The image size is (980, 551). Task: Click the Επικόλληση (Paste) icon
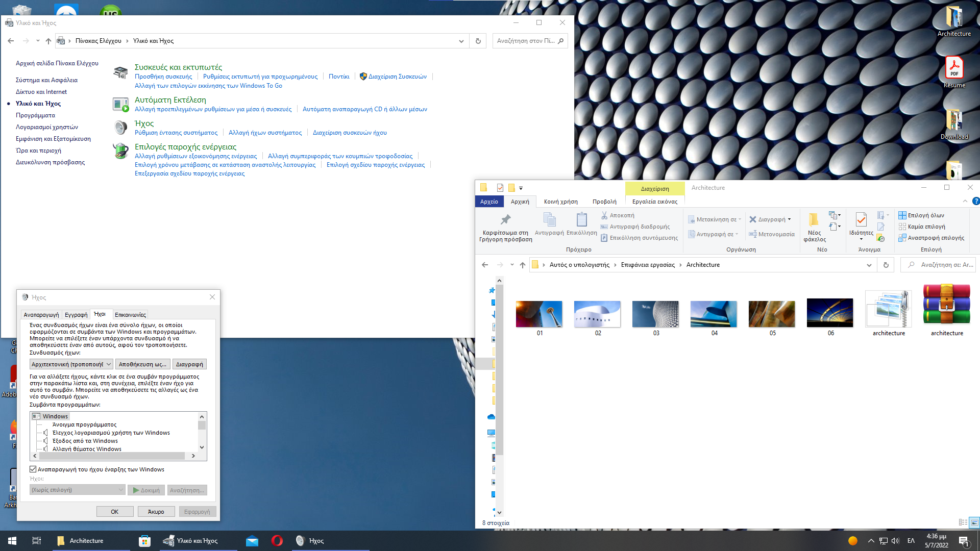pyautogui.click(x=581, y=220)
